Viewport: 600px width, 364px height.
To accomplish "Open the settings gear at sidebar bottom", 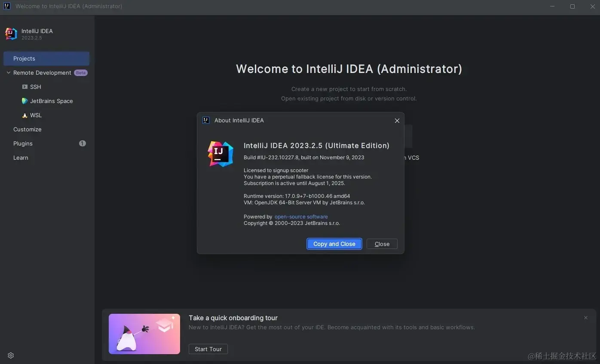I will click(11, 355).
